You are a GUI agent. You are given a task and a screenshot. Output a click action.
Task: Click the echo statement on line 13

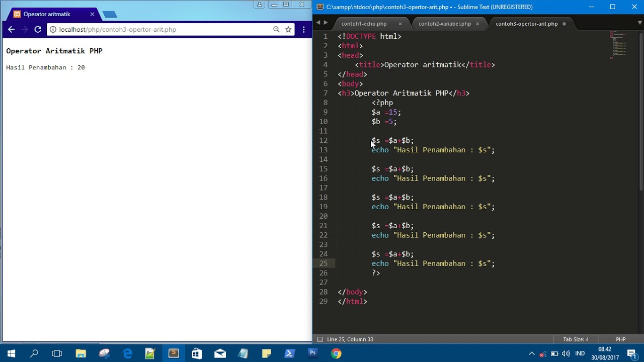pyautogui.click(x=433, y=150)
